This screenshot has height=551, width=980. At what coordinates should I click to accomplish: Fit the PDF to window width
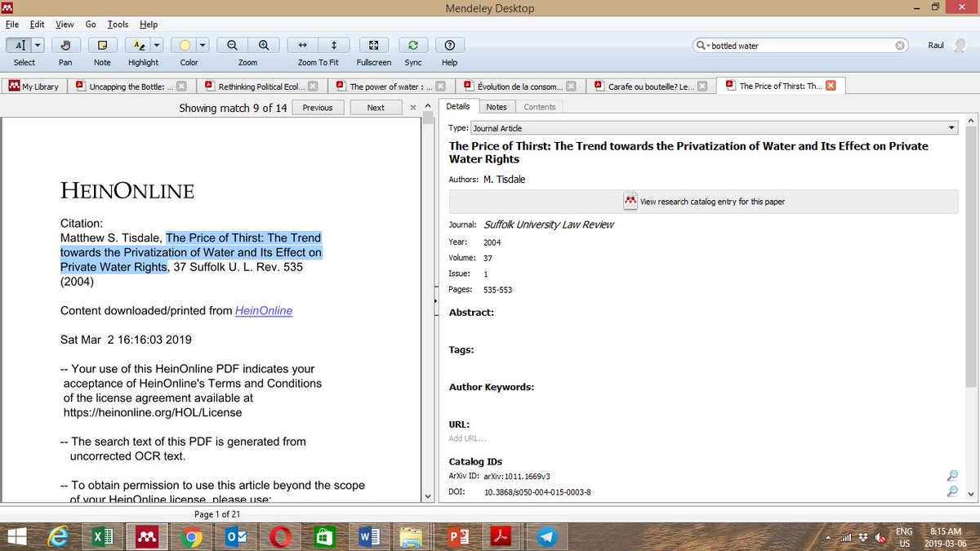click(303, 46)
